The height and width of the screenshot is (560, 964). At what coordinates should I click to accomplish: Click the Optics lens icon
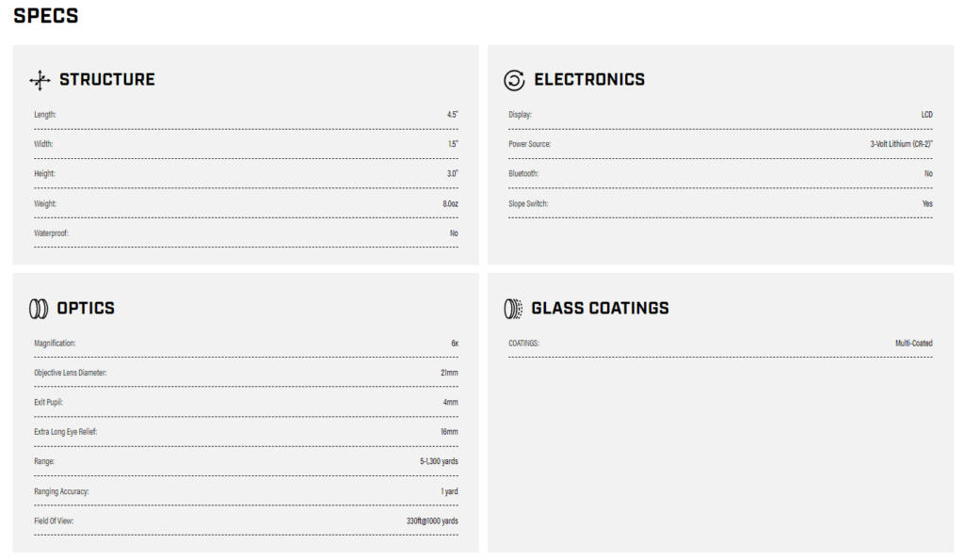click(38, 309)
